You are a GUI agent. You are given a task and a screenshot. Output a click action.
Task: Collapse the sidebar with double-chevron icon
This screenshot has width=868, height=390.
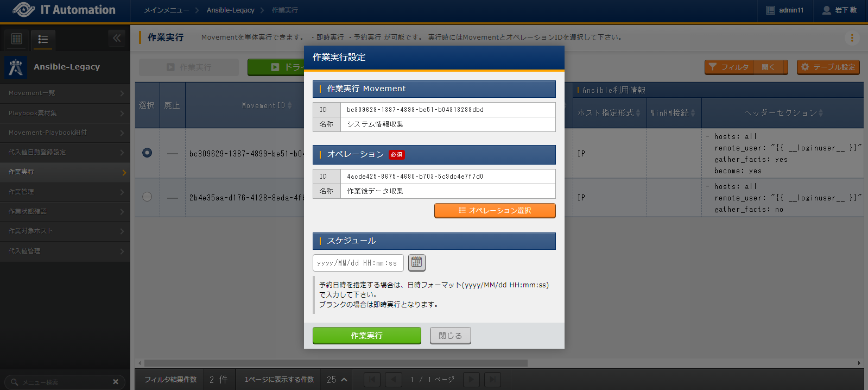click(117, 38)
